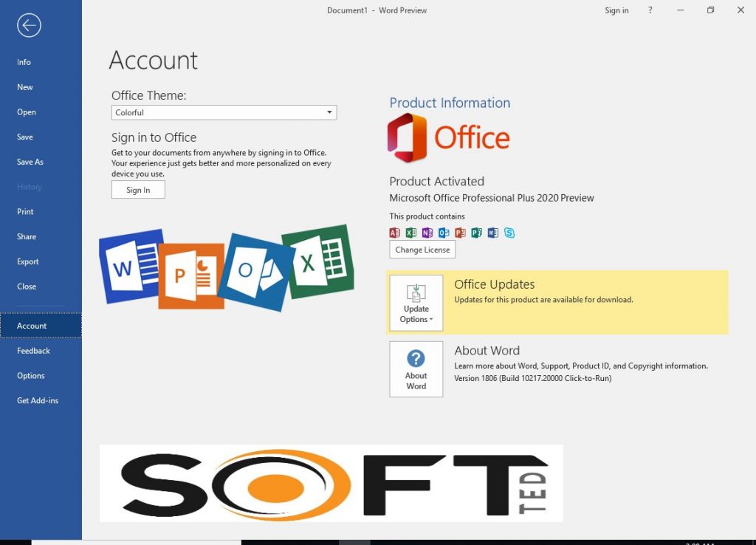
Task: Click Microsoft Office Professional Plus 2020 Preview text
Action: 491,198
